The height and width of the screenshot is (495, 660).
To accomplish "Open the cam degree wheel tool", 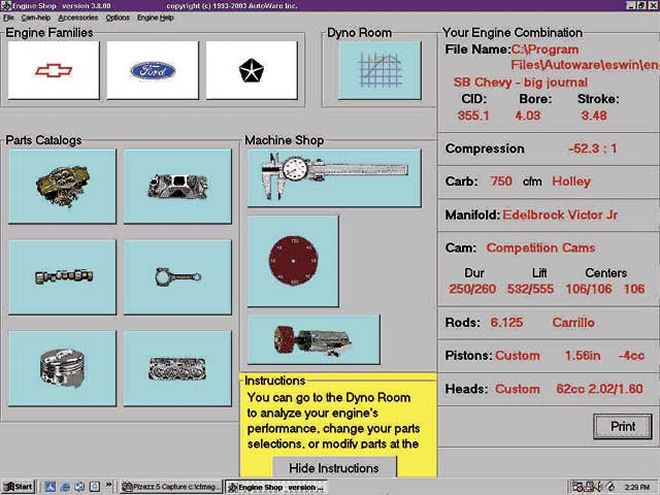I will tap(293, 261).
